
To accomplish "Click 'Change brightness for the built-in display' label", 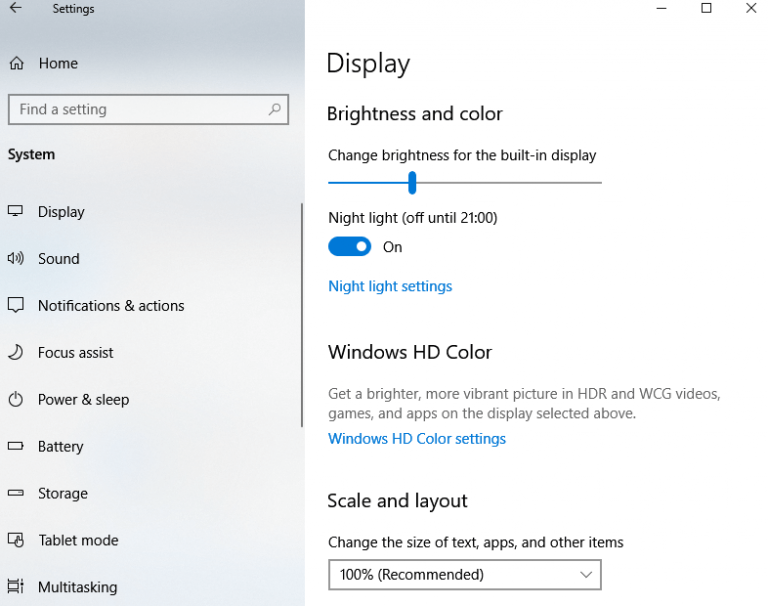I will coord(462,155).
